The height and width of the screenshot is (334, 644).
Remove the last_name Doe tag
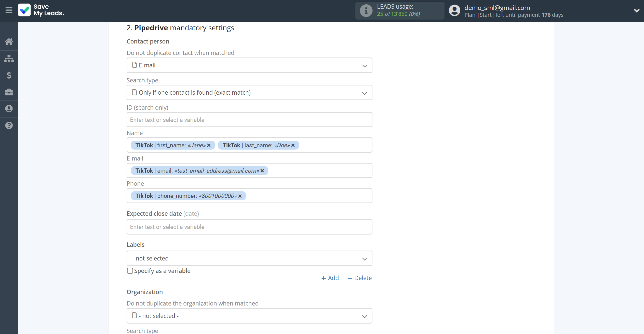(x=293, y=145)
